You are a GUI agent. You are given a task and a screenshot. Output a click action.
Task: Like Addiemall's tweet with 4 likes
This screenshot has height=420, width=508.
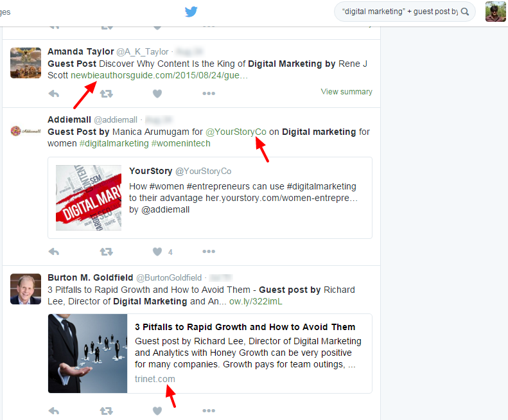click(157, 252)
